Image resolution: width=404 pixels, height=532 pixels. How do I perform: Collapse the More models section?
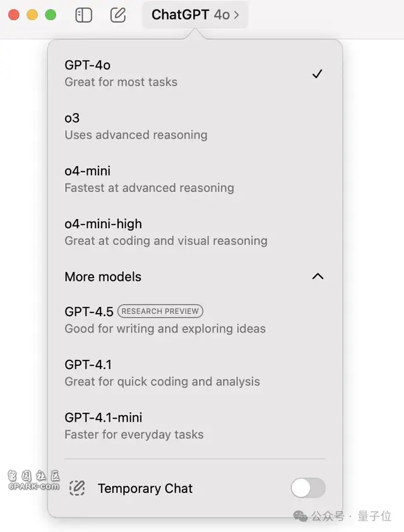[x=195, y=277]
